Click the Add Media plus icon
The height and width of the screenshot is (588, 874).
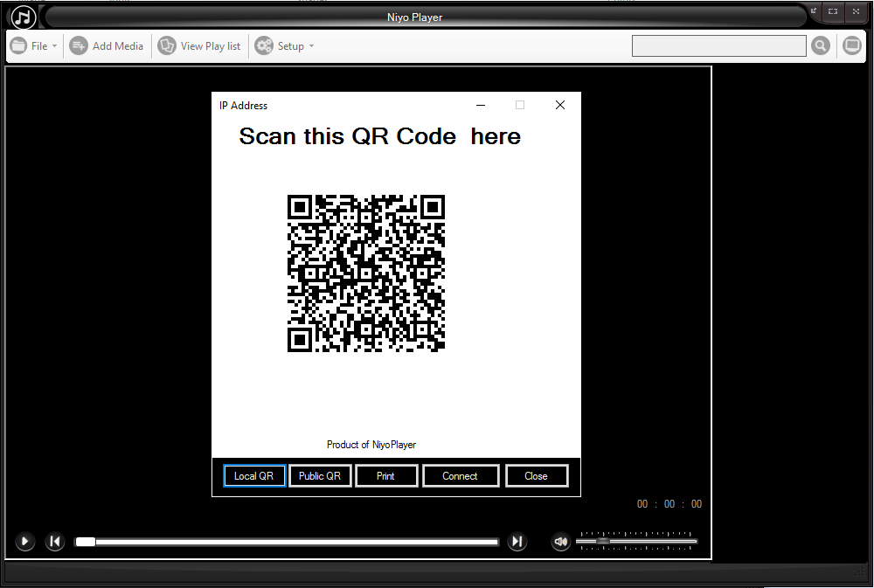(x=79, y=45)
